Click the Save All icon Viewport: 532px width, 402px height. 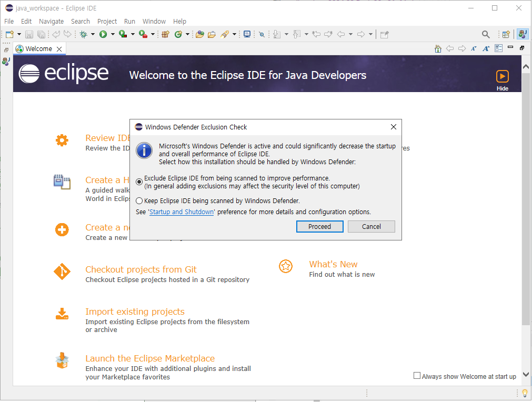pos(41,34)
